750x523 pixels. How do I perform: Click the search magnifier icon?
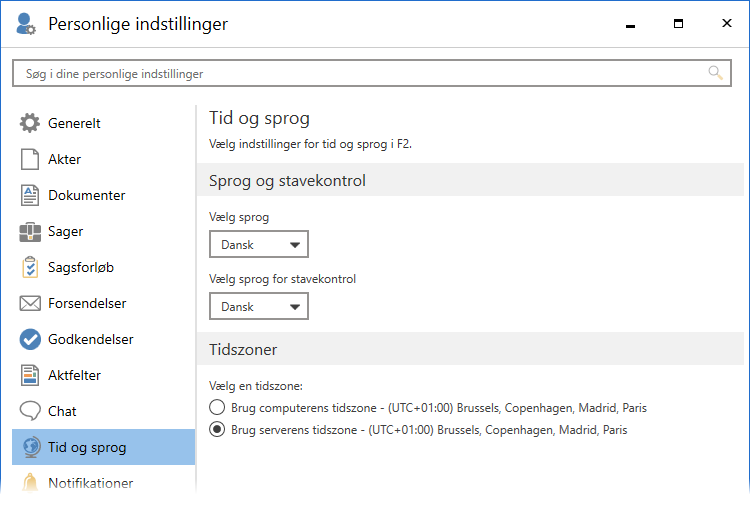coord(715,73)
